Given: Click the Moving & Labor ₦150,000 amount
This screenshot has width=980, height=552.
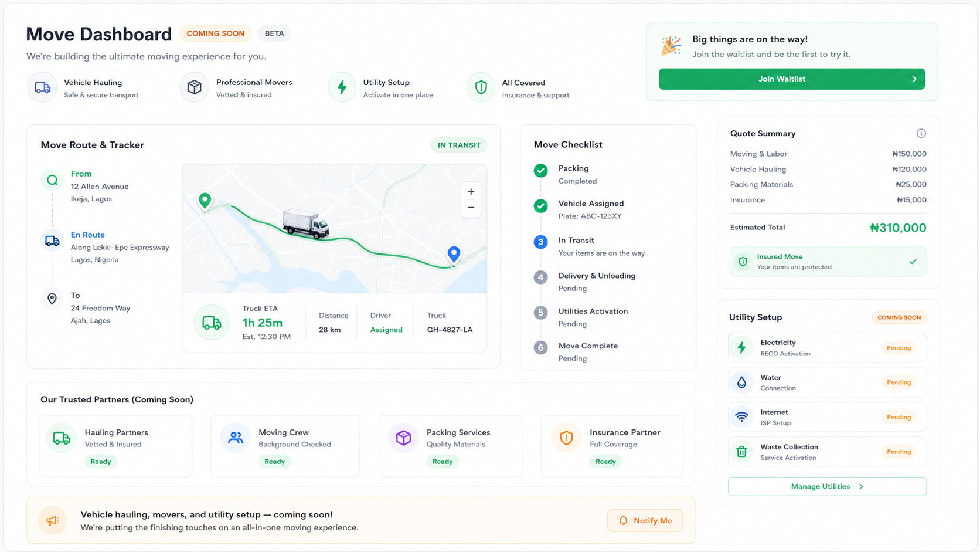Looking at the screenshot, I should pos(909,154).
